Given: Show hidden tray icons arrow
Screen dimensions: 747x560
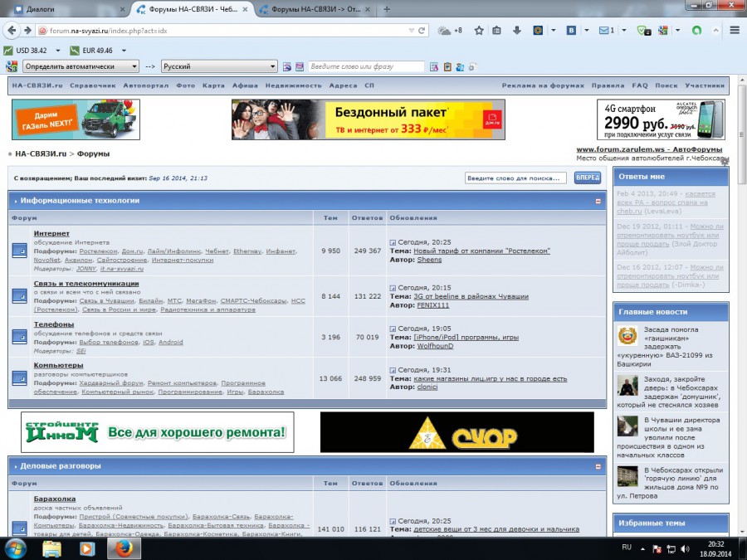Looking at the screenshot, I should click(642, 549).
